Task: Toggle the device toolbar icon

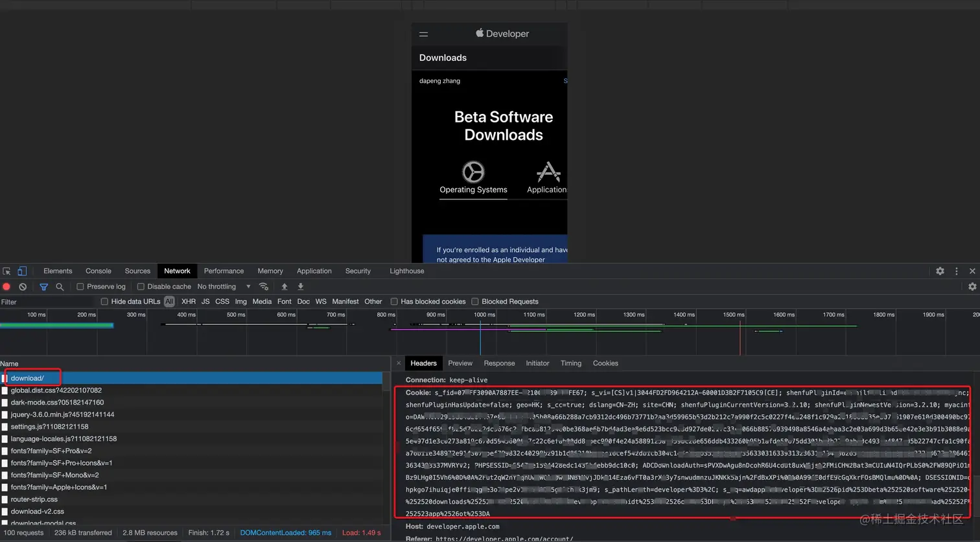Action: [22, 271]
